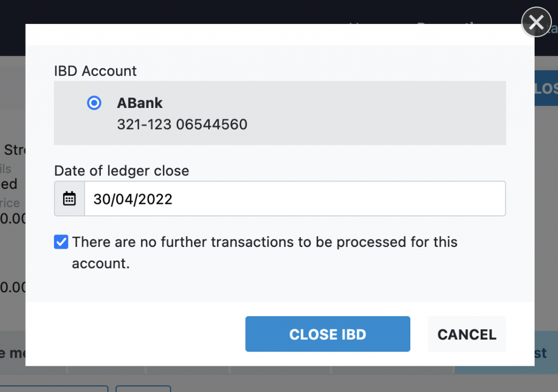The width and height of the screenshot is (558, 392).
Task: Close the dialog with the X icon
Action: coord(536,22)
